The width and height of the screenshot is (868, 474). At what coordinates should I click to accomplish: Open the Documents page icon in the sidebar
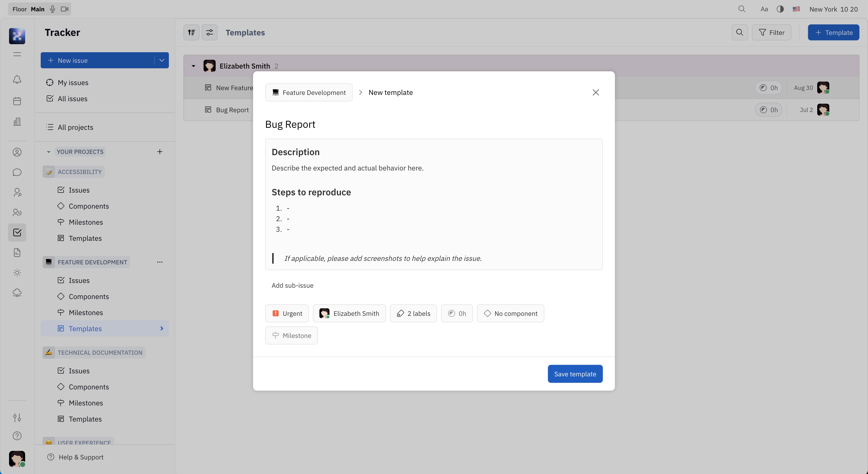pyautogui.click(x=17, y=253)
